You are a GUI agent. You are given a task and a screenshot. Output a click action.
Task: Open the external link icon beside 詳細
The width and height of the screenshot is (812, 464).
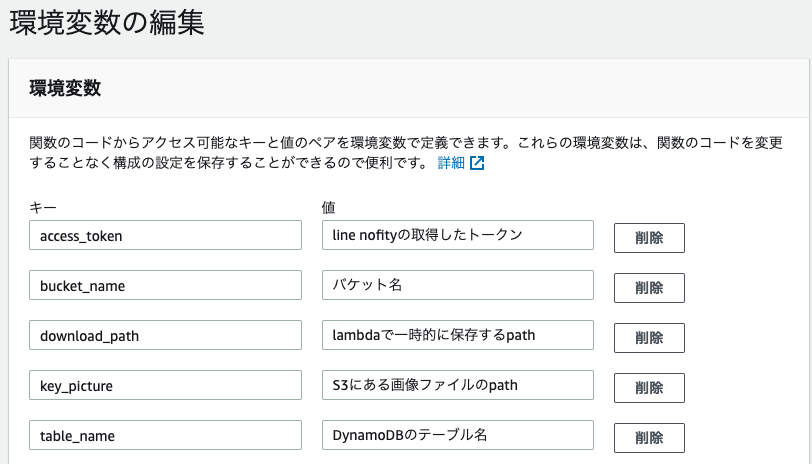pos(477,163)
